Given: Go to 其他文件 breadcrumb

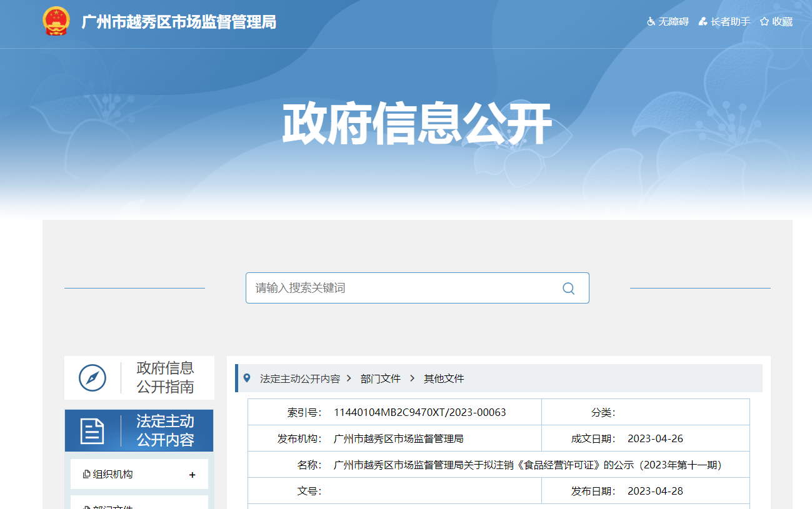Looking at the screenshot, I should pos(444,378).
